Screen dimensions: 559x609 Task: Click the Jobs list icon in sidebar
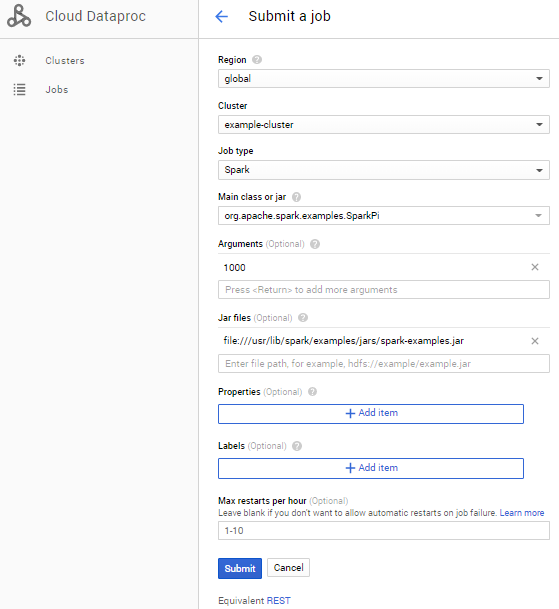click(19, 89)
